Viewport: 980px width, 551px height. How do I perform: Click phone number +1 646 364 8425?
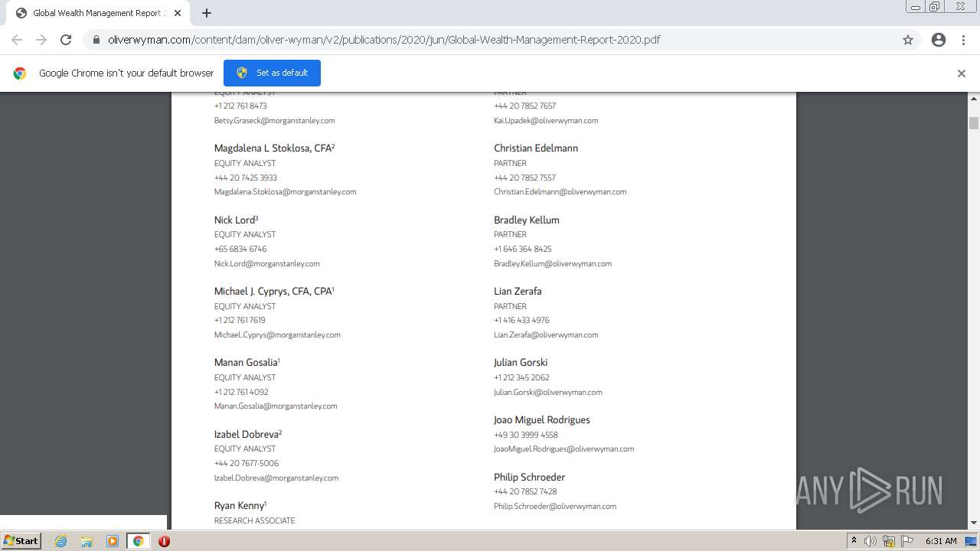pyautogui.click(x=522, y=249)
